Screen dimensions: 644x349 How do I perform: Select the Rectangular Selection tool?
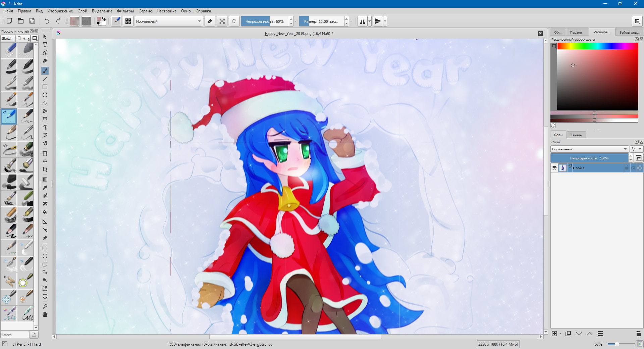point(45,248)
